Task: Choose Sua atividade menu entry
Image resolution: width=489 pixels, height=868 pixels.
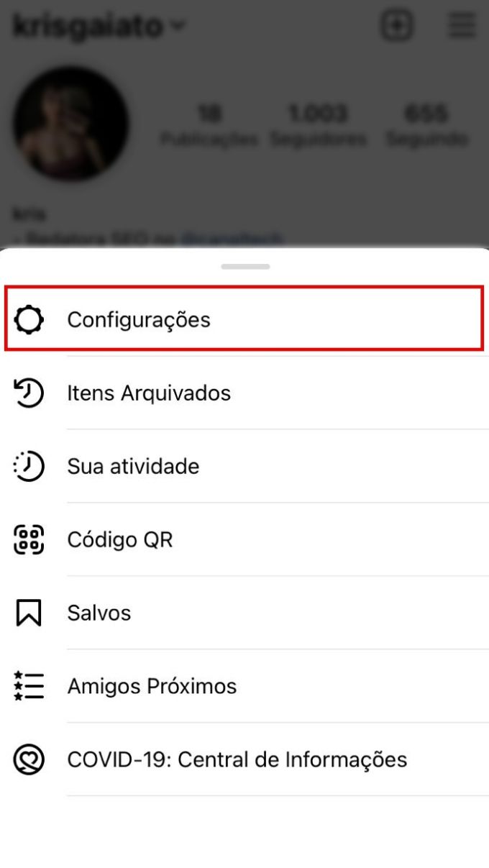Action: coord(244,467)
